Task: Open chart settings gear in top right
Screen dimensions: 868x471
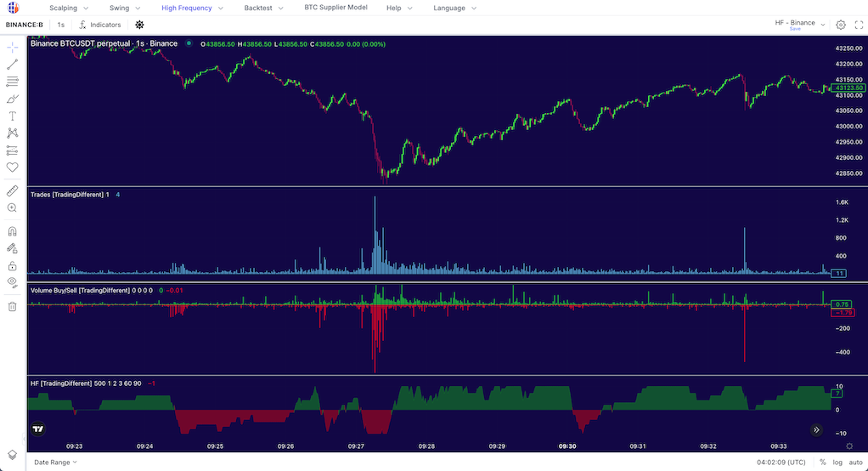Action: (x=841, y=25)
